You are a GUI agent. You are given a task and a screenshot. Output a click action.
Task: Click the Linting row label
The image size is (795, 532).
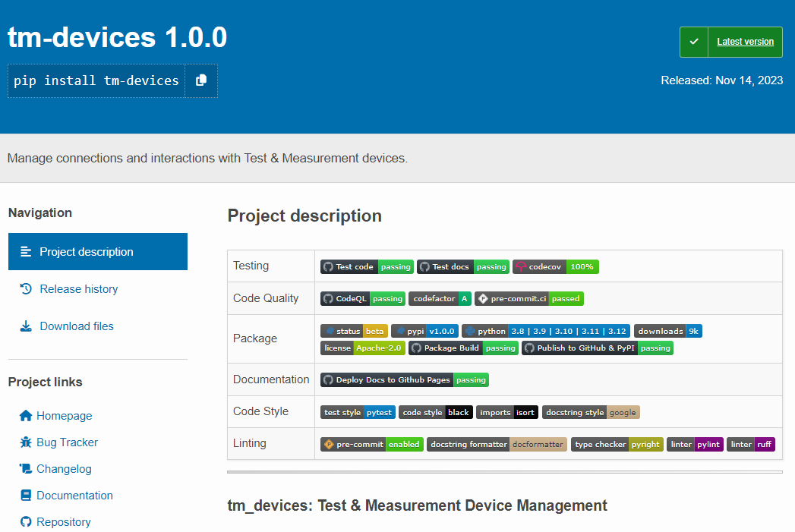250,443
